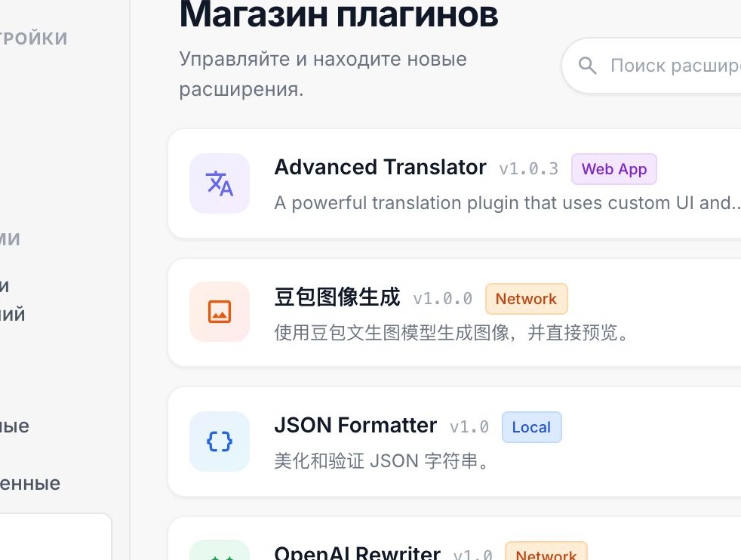This screenshot has height=560, width=741.
Task: Click the Network badge on OpenAI Rewriter
Action: (x=546, y=552)
